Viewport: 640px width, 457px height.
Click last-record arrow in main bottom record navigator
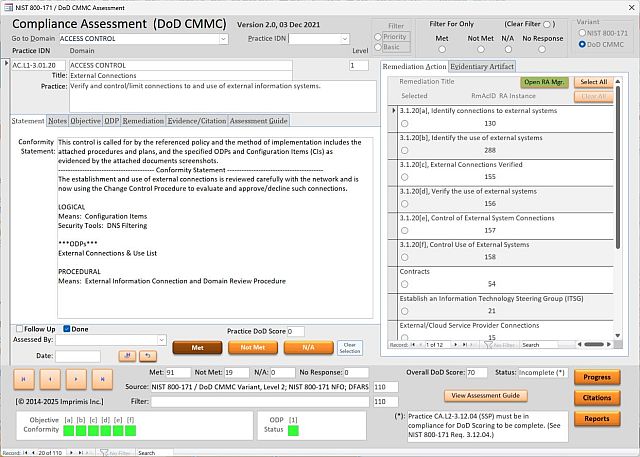[80, 453]
